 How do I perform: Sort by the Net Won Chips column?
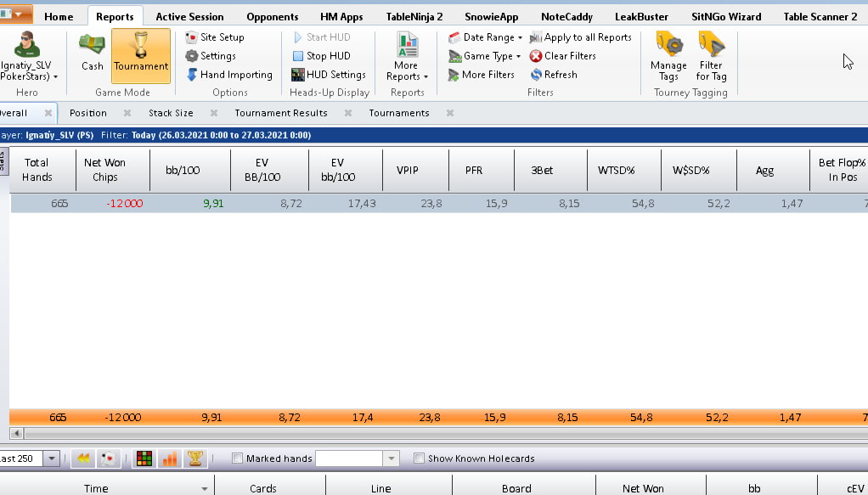point(112,170)
